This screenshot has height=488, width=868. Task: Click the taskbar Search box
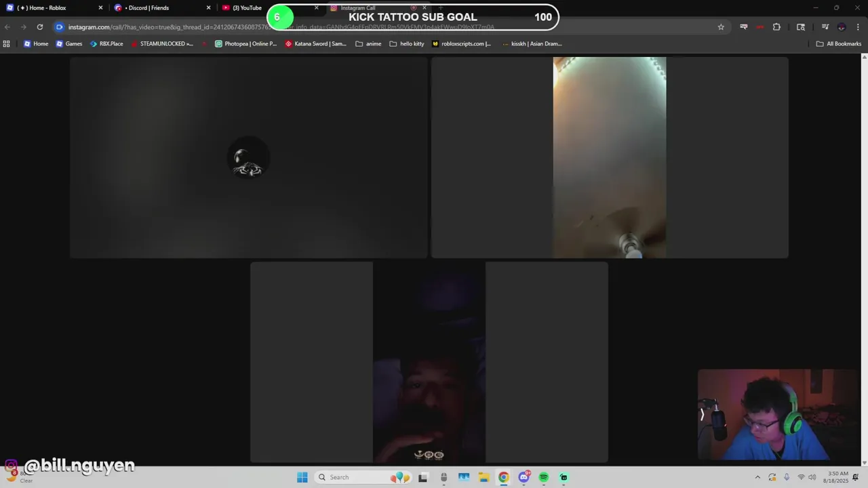point(364,477)
